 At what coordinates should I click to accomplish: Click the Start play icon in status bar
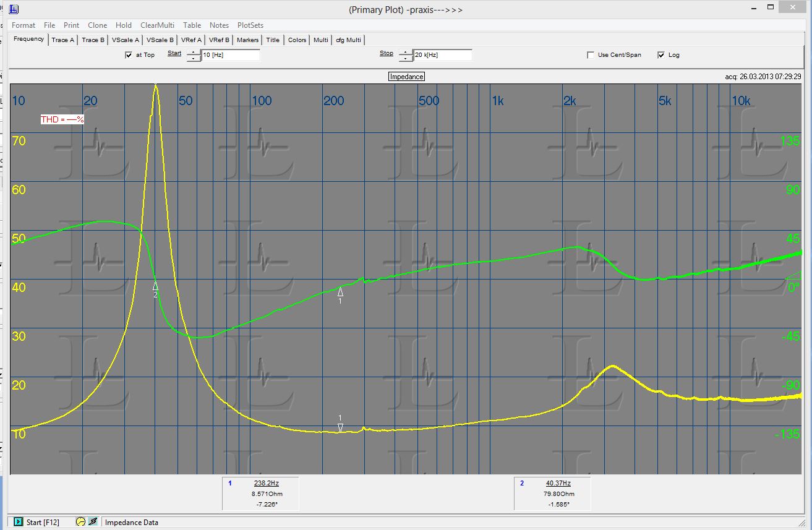pyautogui.click(x=19, y=522)
